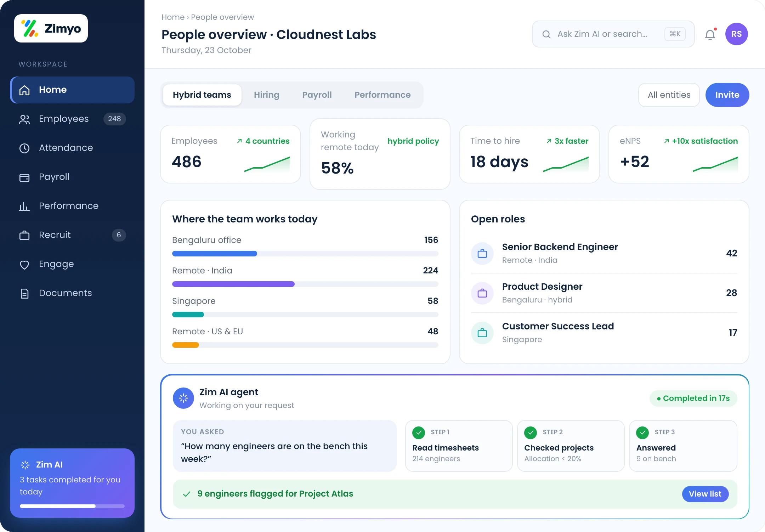This screenshot has height=532, width=765.
Task: Open Performance bar chart icon
Action: (24, 206)
